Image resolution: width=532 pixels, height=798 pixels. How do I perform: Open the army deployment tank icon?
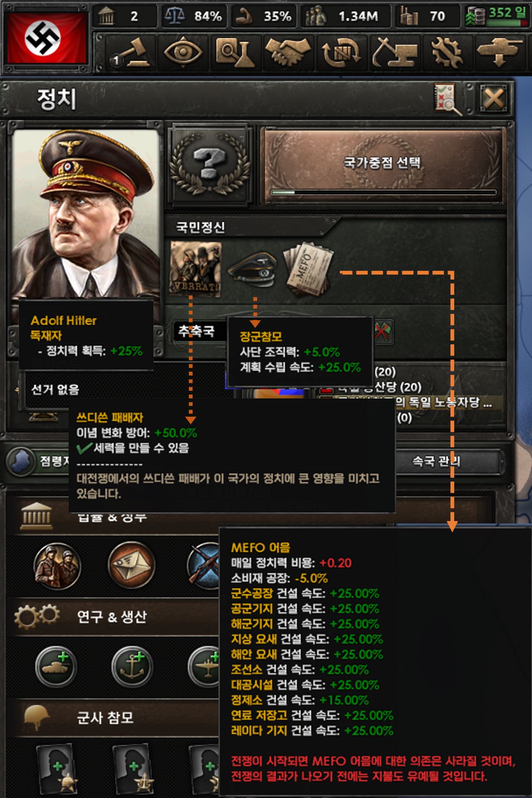pos(499,53)
